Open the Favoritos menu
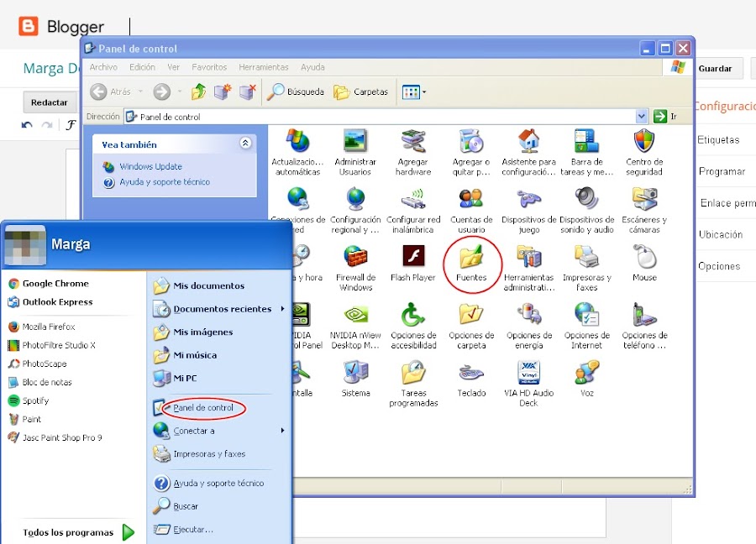 (209, 67)
